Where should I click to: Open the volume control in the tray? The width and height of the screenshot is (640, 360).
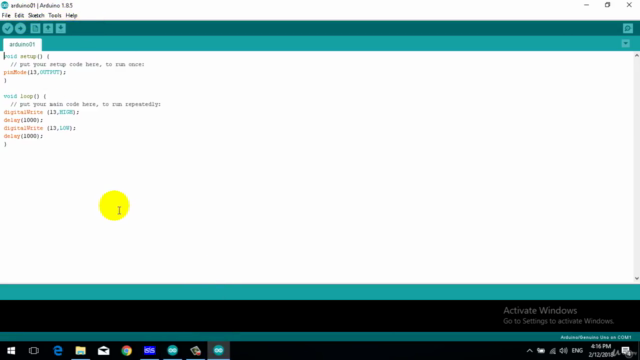(564, 351)
